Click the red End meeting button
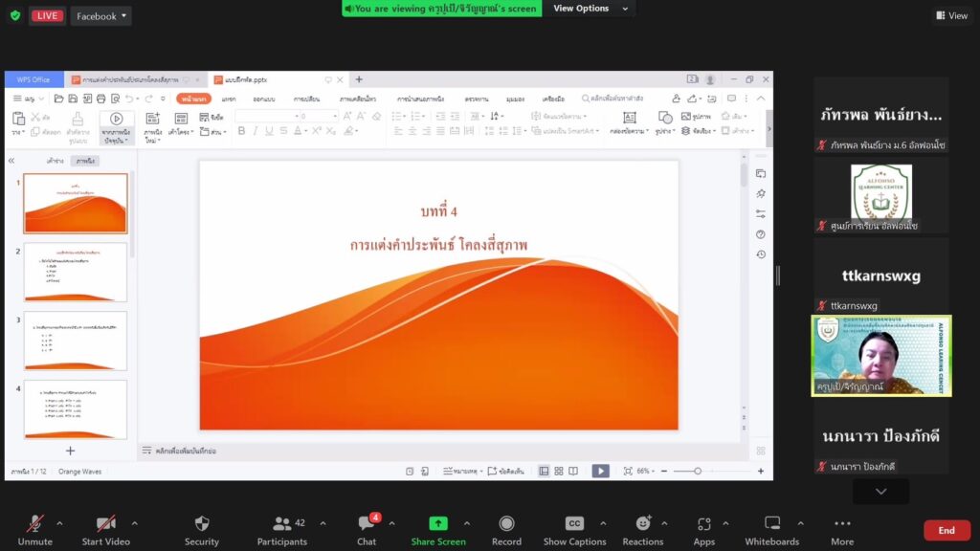 point(946,530)
